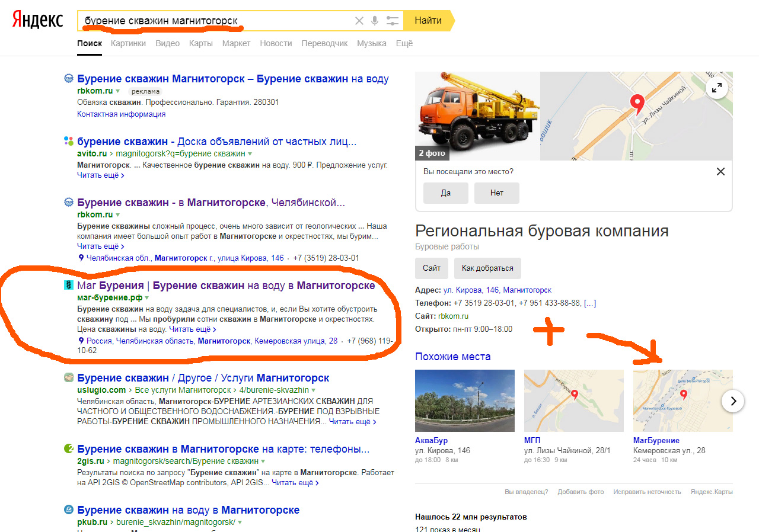Expand 'Читать ещё' in Маг Бурения snippet
The width and height of the screenshot is (759, 532).
coord(192,329)
